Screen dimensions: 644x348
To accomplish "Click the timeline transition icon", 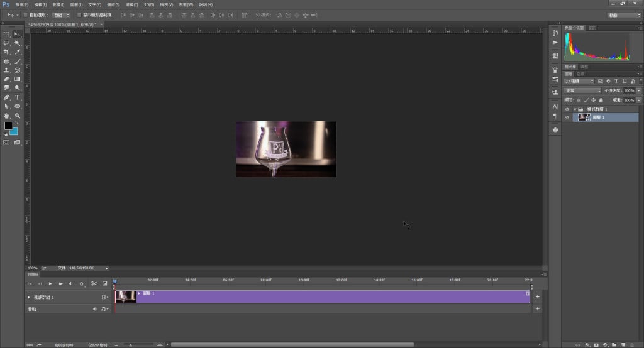I will point(105,283).
